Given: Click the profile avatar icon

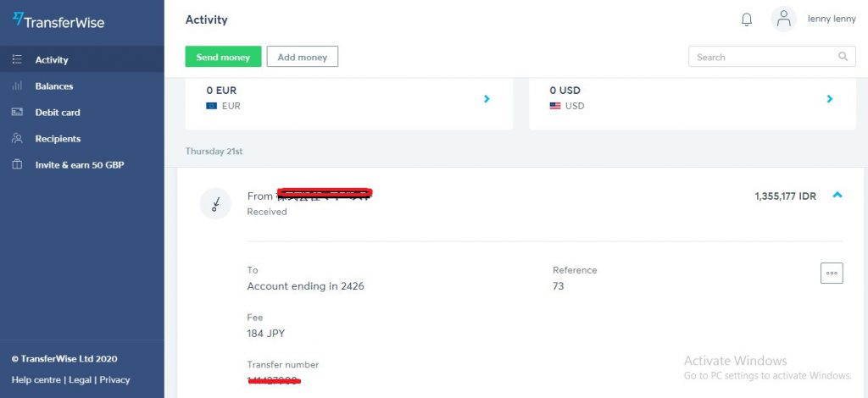Looking at the screenshot, I should (784, 19).
